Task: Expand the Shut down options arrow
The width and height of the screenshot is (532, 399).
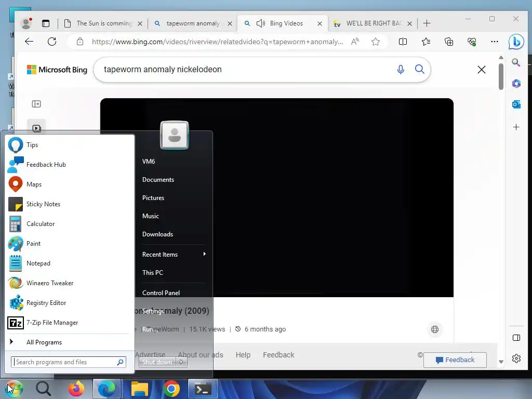Action: click(x=181, y=362)
